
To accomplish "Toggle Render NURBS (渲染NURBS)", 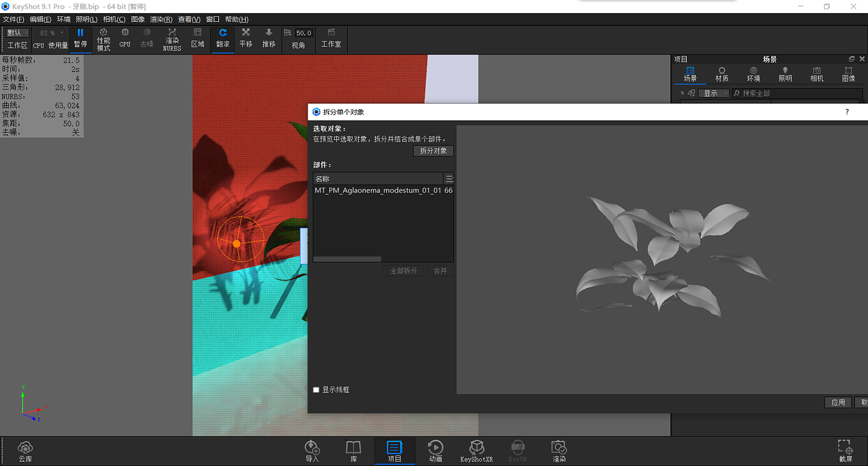I will coord(172,39).
